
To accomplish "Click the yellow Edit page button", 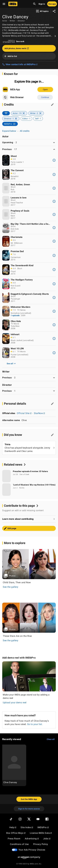I will 29,528.
